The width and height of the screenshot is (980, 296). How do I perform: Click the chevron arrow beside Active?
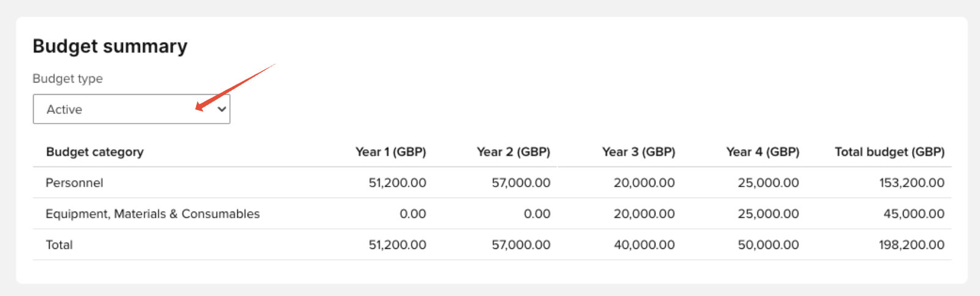click(222, 109)
